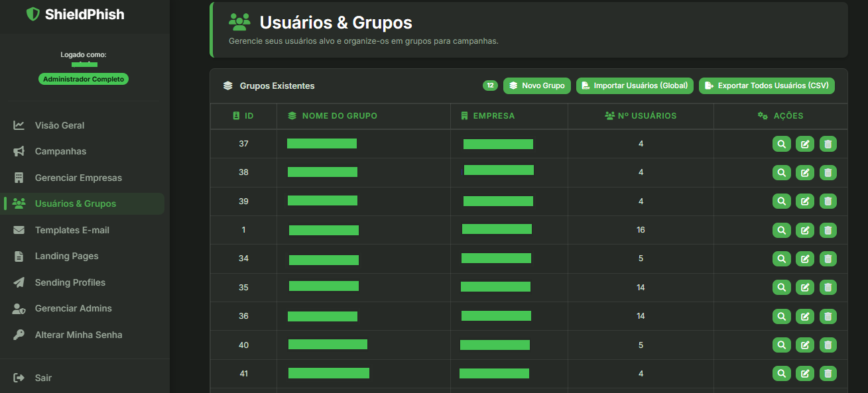
Task: Select Landing Pages in the sidebar
Action: point(66,256)
